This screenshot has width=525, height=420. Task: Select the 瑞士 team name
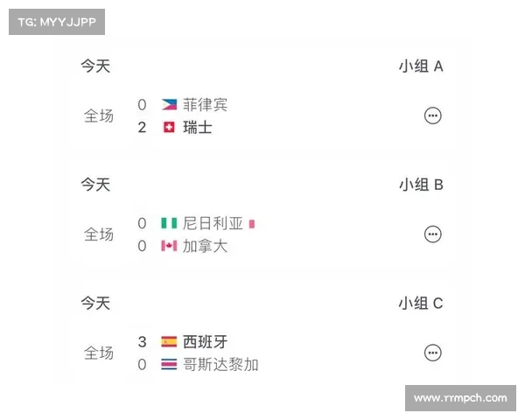pyautogui.click(x=198, y=128)
